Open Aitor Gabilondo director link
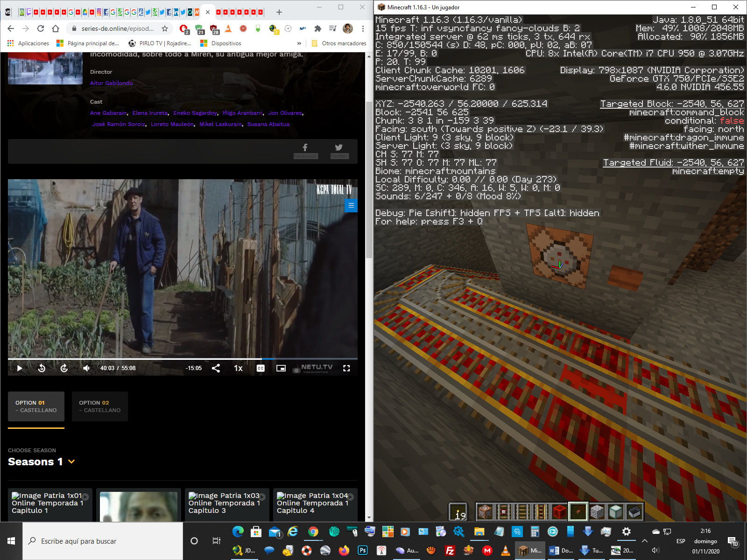Screen dimensions: 747x560 coord(111,83)
